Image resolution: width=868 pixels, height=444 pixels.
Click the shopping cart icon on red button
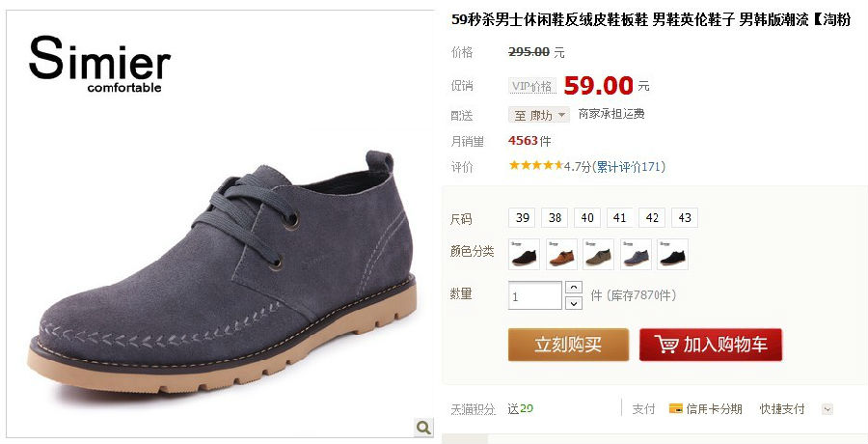click(x=665, y=345)
